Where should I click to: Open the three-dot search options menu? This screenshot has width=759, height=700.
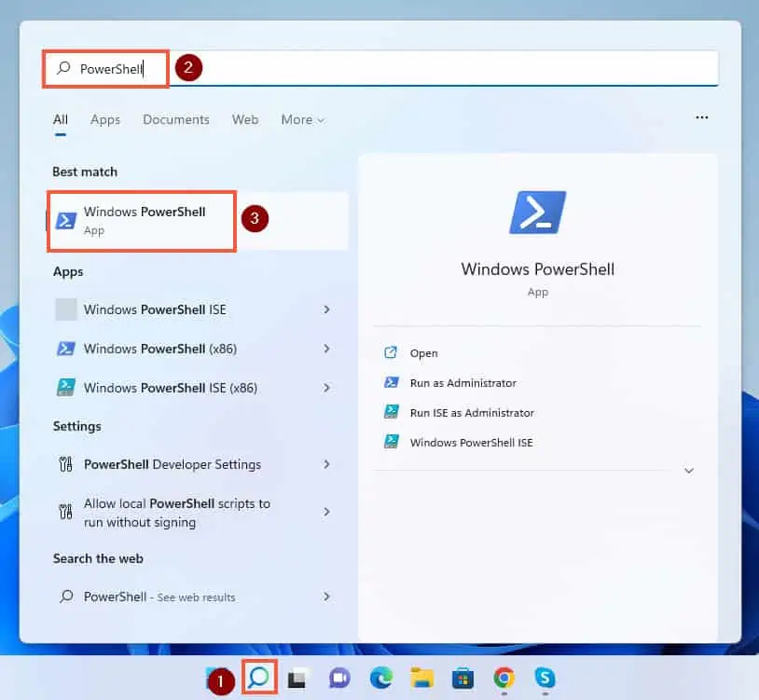click(702, 117)
